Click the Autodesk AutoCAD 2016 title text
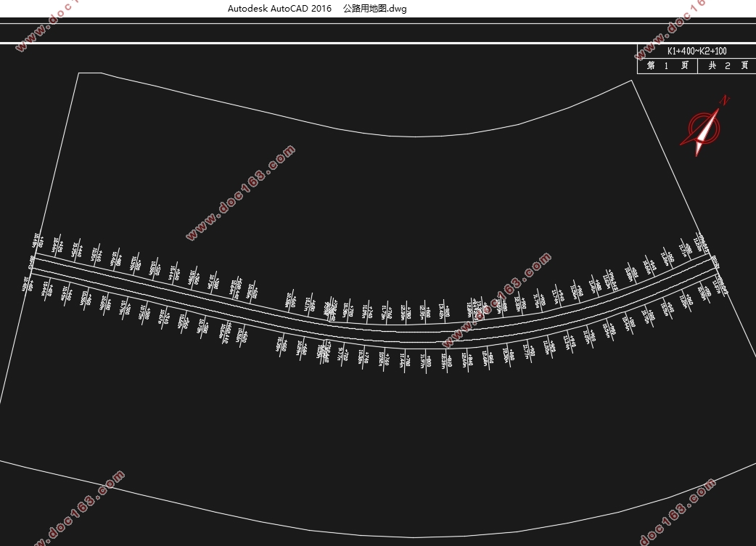 click(279, 9)
